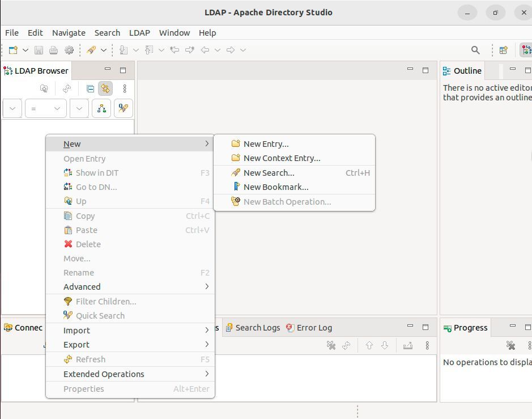Viewport: 532px width, 419px height.
Task: Click the Print icon in the main toolbar
Action: (53, 50)
